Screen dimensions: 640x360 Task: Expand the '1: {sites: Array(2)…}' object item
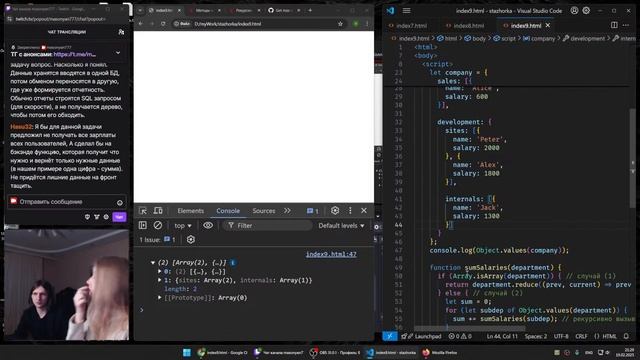pyautogui.click(x=160, y=280)
